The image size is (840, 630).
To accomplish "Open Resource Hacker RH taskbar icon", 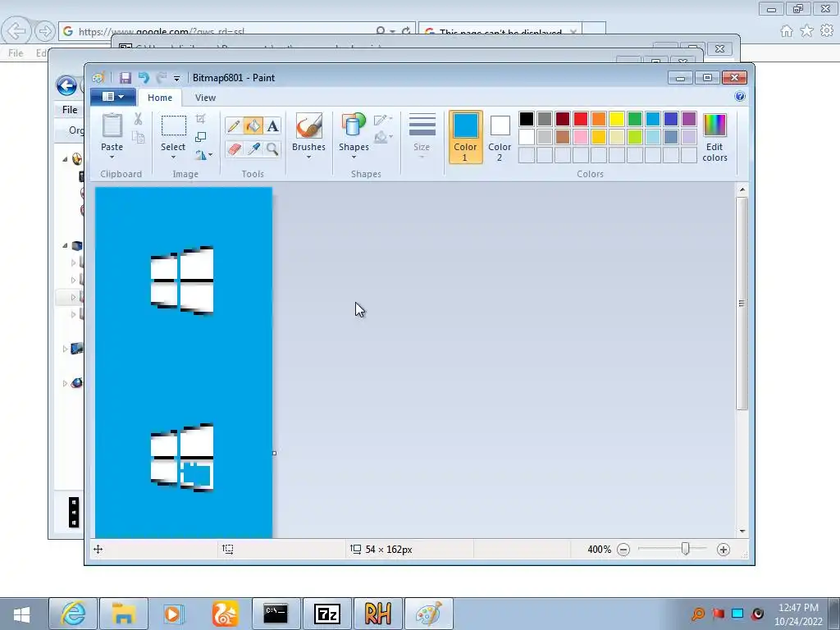I will 377,614.
